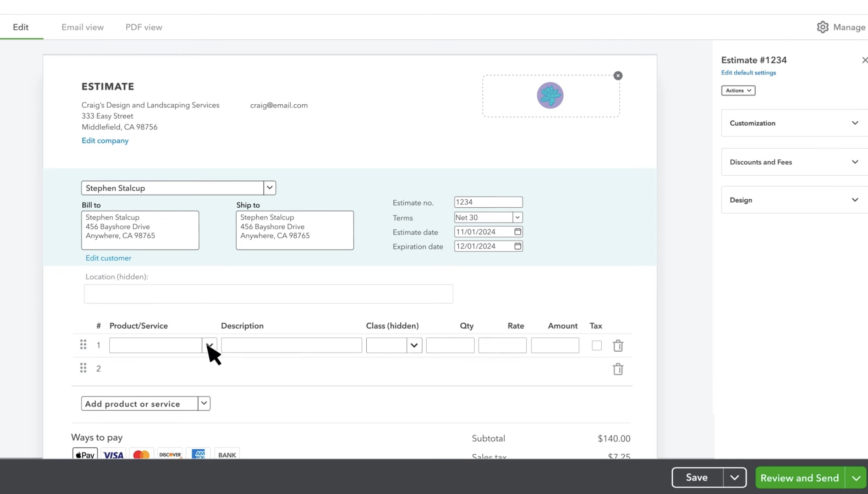Switch to the PDF view tab

[143, 27]
